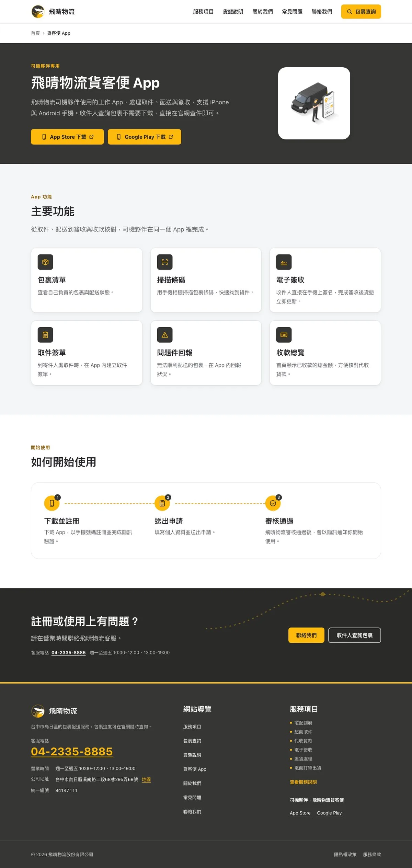Click the 電子簽收 signature icon
This screenshot has height=868, width=412.
[x=284, y=262]
